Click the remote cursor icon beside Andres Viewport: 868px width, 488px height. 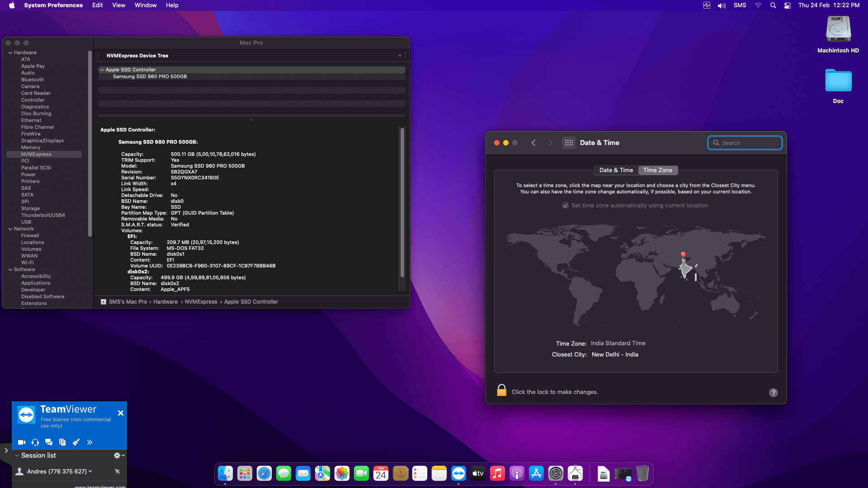118,471
